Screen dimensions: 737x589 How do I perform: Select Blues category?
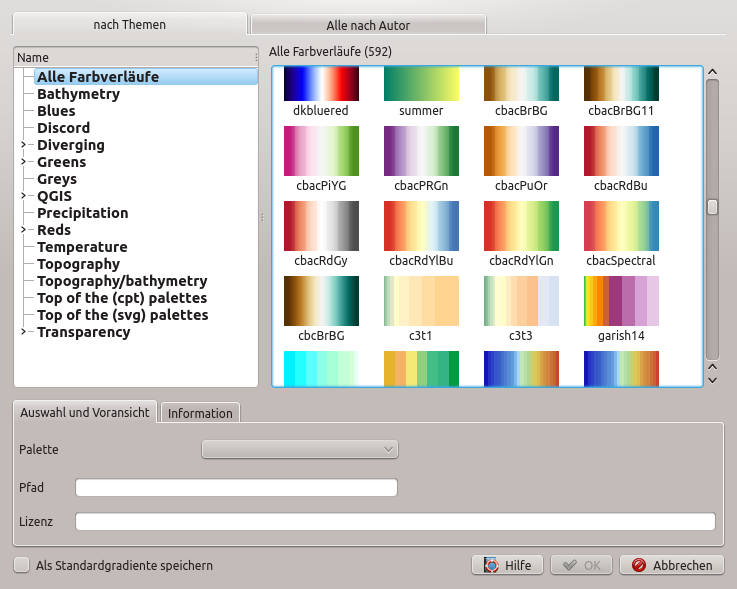pos(56,111)
